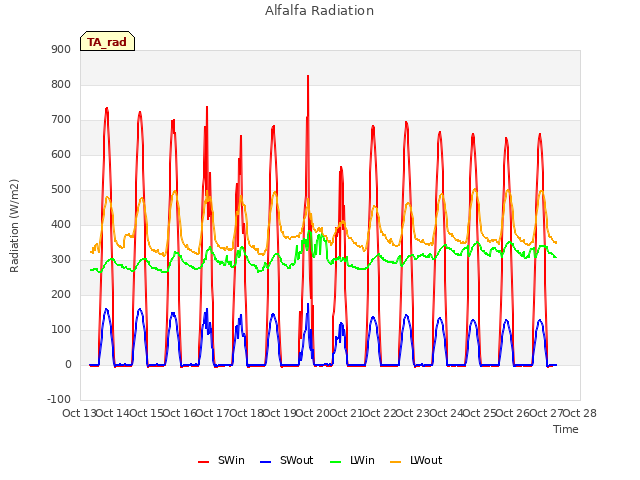
Task: Click the orange LWout legend color marker
Action: point(396,462)
